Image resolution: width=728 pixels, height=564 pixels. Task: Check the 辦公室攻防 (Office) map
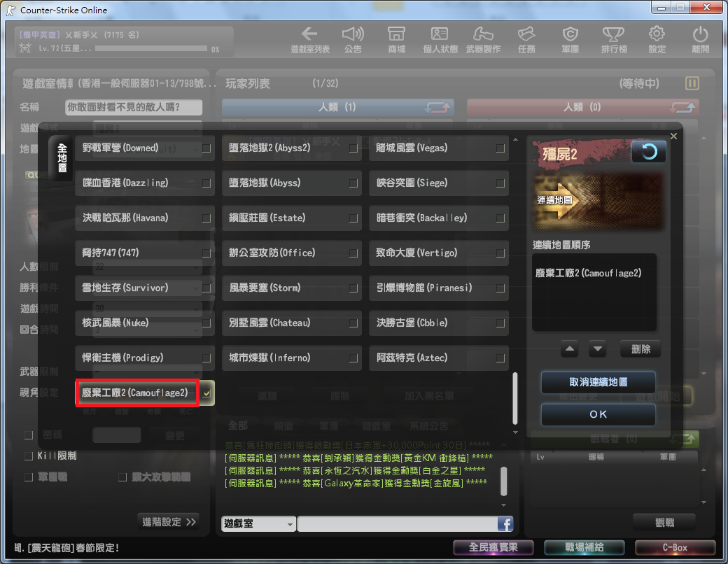coord(353,253)
